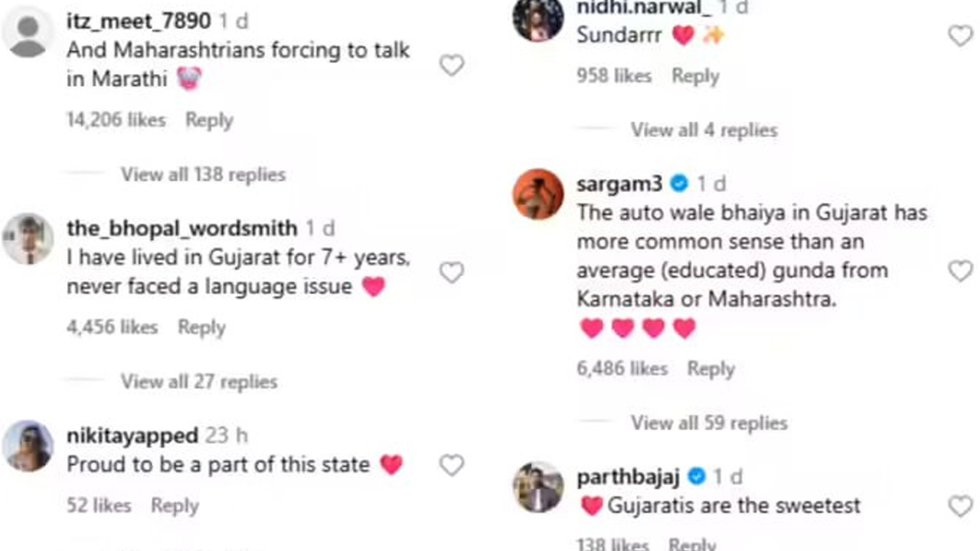Like sargam3's comment using heart icon

(960, 271)
